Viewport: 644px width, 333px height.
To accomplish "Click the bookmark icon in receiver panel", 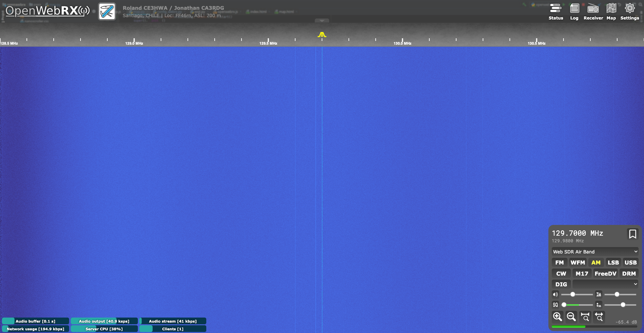I will click(632, 234).
